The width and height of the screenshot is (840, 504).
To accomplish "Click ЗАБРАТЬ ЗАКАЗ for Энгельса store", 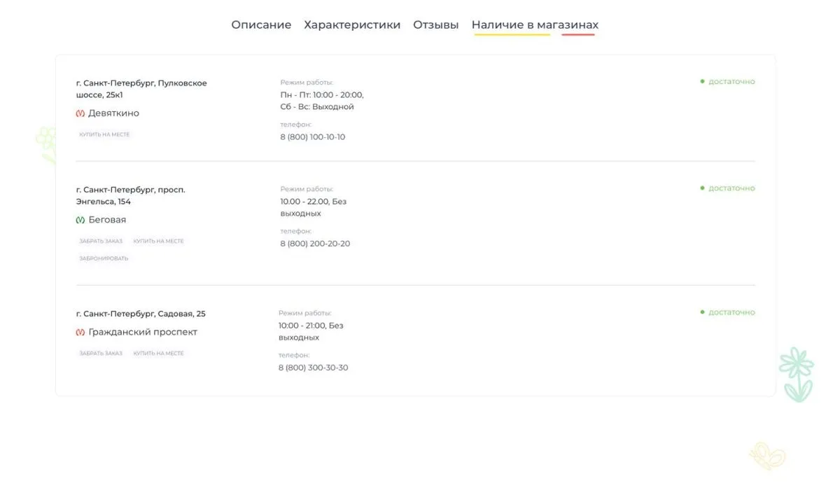I will (x=101, y=240).
